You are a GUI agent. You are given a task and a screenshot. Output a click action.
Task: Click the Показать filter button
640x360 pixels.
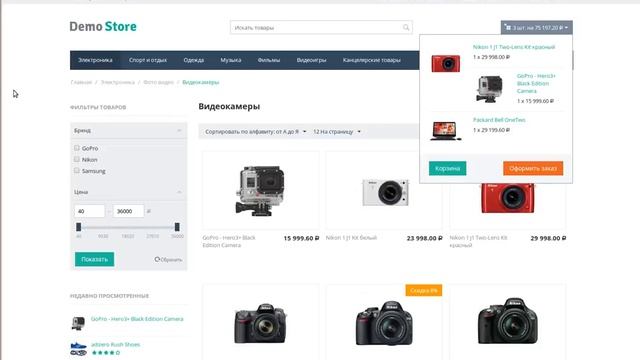[94, 259]
